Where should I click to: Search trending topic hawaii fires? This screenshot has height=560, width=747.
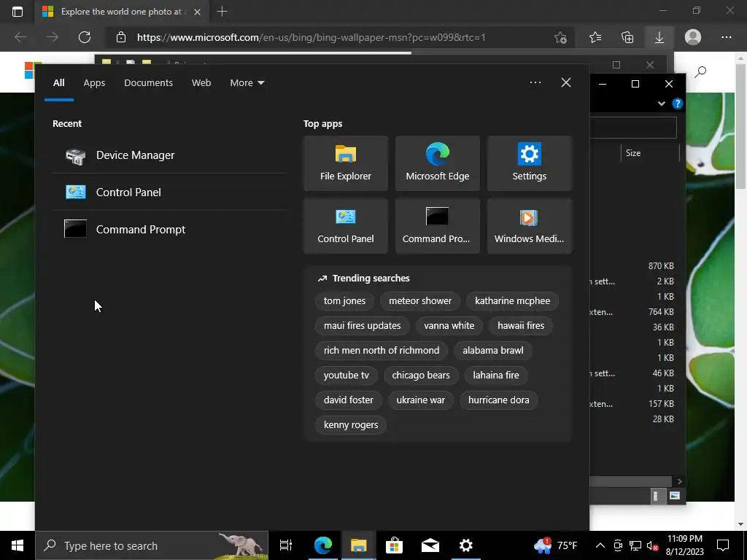click(521, 326)
